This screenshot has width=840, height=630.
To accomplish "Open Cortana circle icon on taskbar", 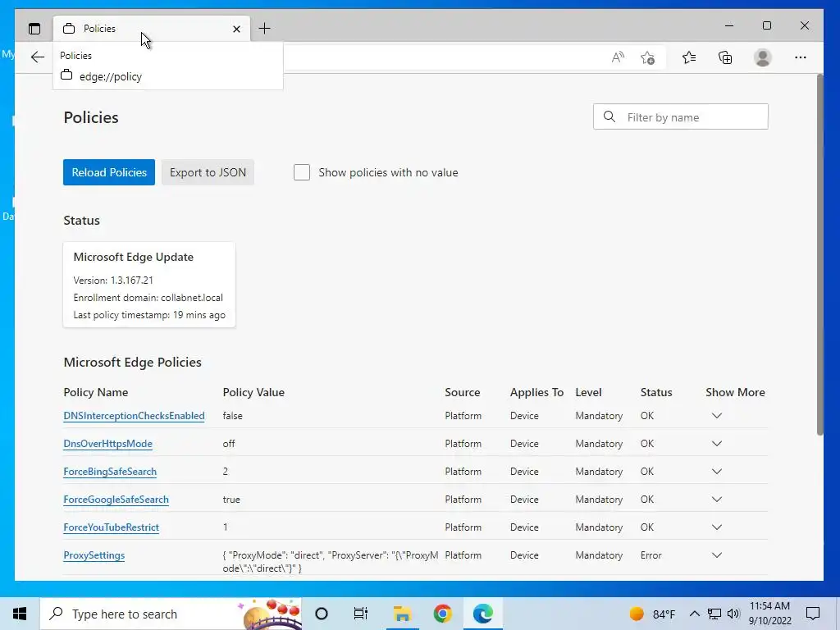I will click(x=322, y=614).
